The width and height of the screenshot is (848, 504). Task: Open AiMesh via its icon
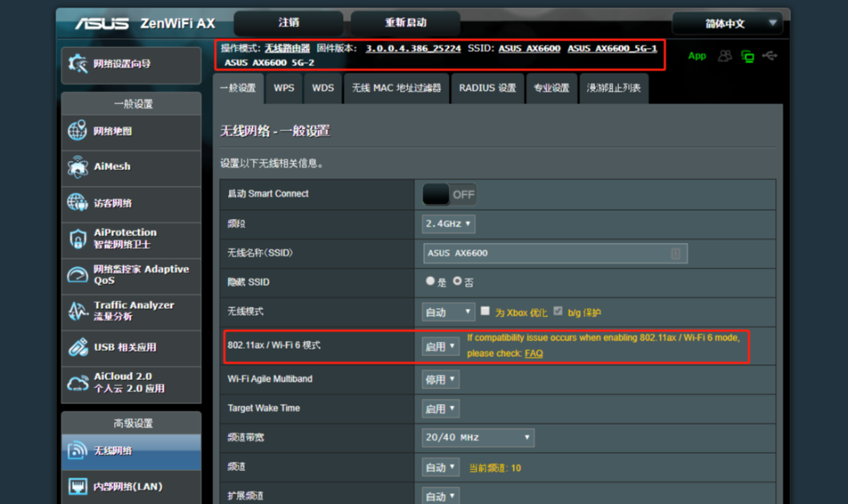click(78, 167)
